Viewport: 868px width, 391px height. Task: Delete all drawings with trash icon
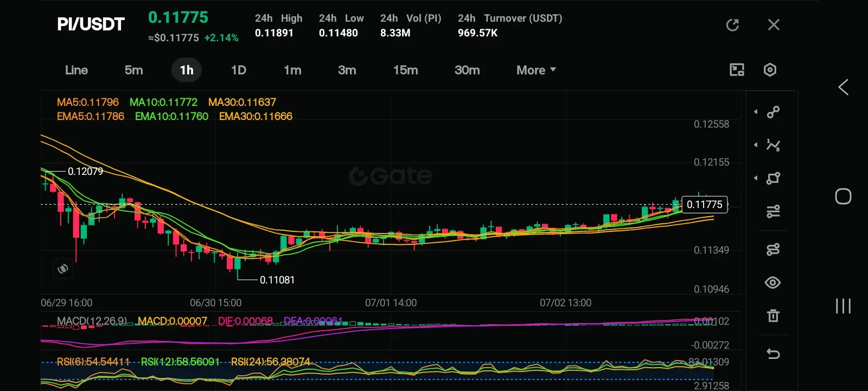(x=773, y=316)
